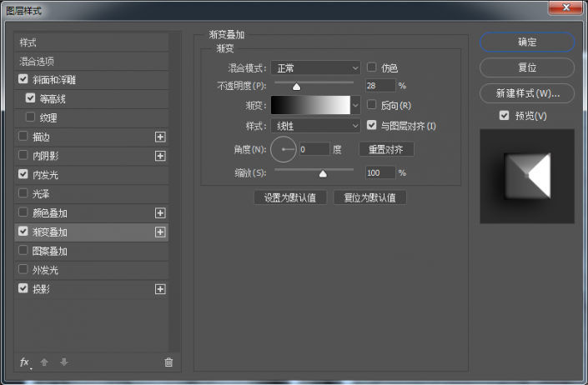The width and height of the screenshot is (588, 385).
Task: Click the style preview thumbnail
Action: click(527, 177)
